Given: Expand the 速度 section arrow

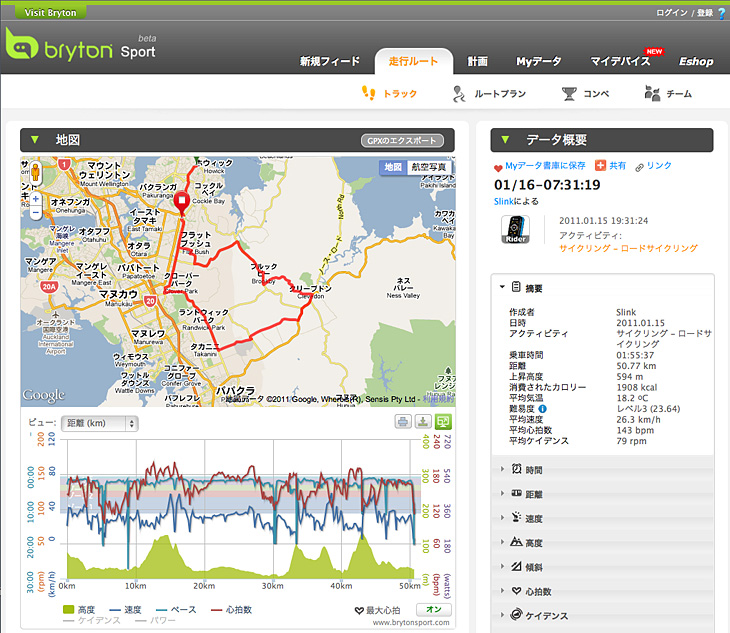Looking at the screenshot, I should 502,518.
